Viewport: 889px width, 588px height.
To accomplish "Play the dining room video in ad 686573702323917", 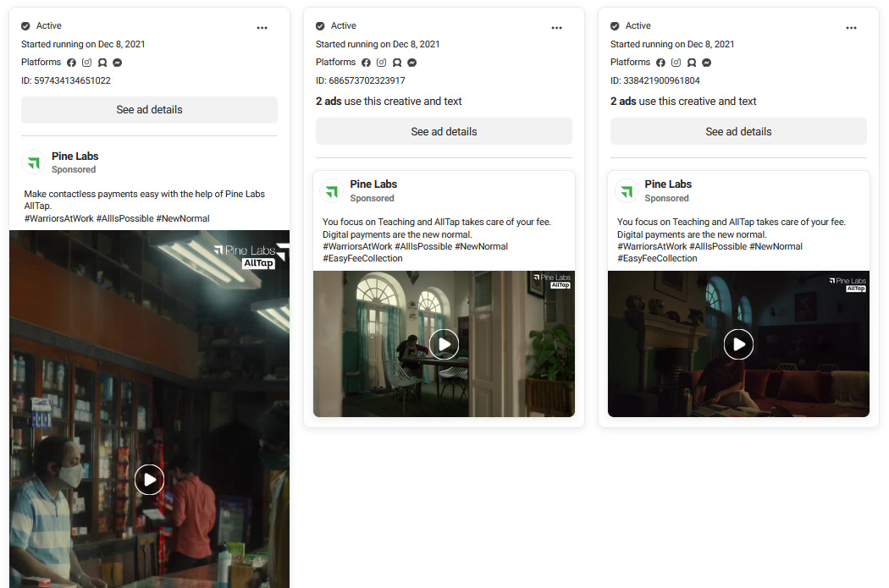I will click(x=444, y=343).
